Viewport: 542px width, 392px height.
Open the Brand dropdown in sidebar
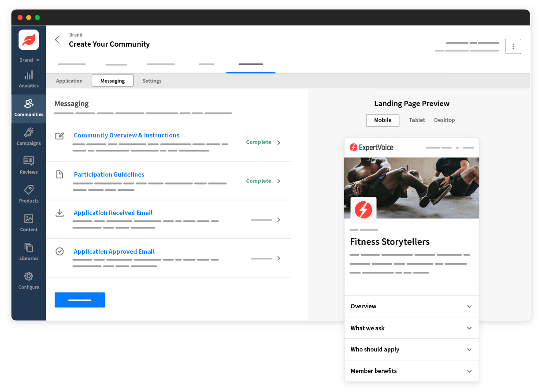click(28, 60)
